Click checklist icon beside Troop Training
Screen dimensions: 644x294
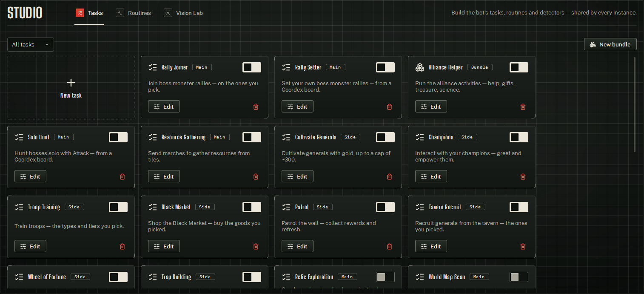[x=19, y=207]
